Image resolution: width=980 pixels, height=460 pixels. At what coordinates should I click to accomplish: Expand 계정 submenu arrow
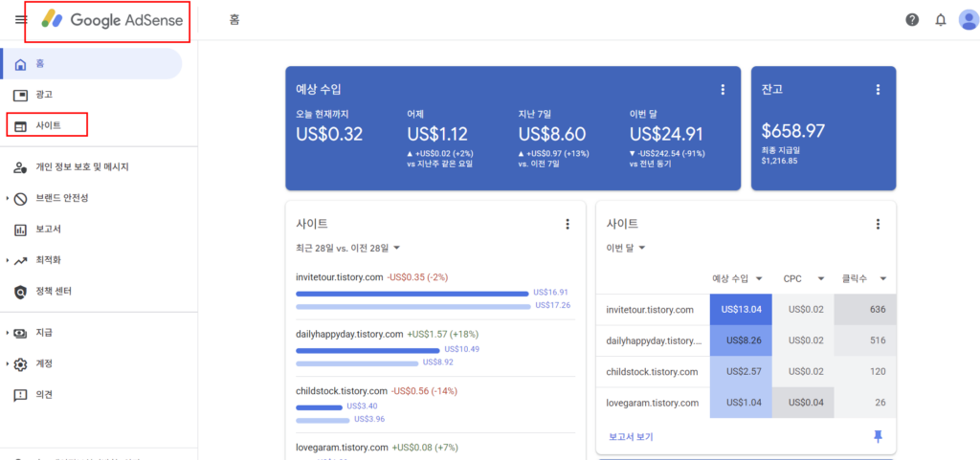coord(8,363)
